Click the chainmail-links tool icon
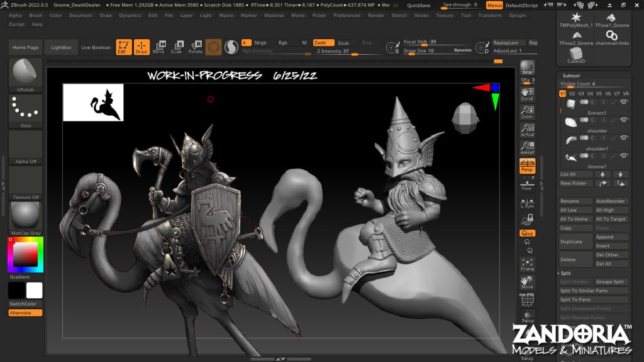This screenshot has width=644, height=362. point(612,37)
